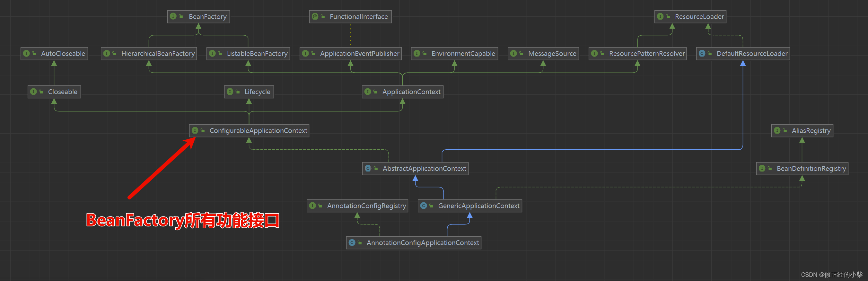Select the AliasRegistry label text

tap(811, 130)
